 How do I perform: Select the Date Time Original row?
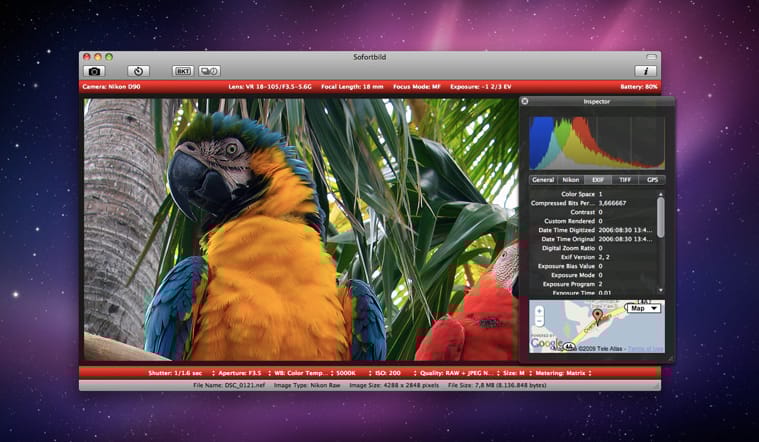[593, 239]
